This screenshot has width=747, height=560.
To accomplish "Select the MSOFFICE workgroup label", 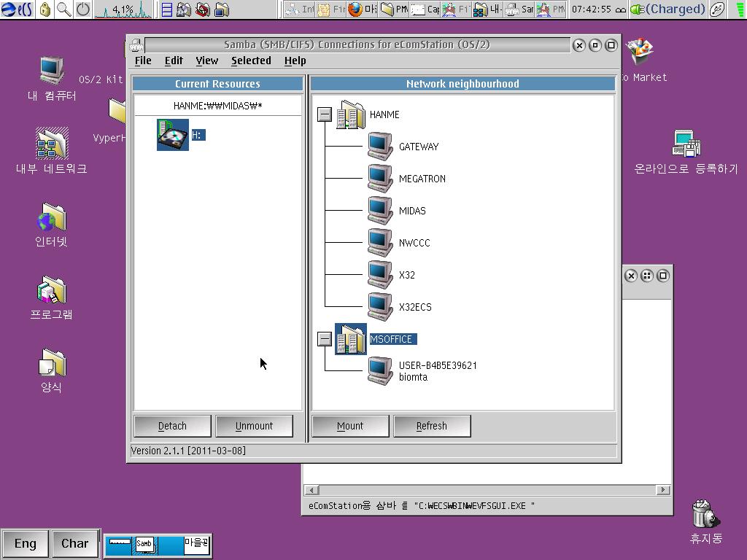I will click(x=392, y=339).
